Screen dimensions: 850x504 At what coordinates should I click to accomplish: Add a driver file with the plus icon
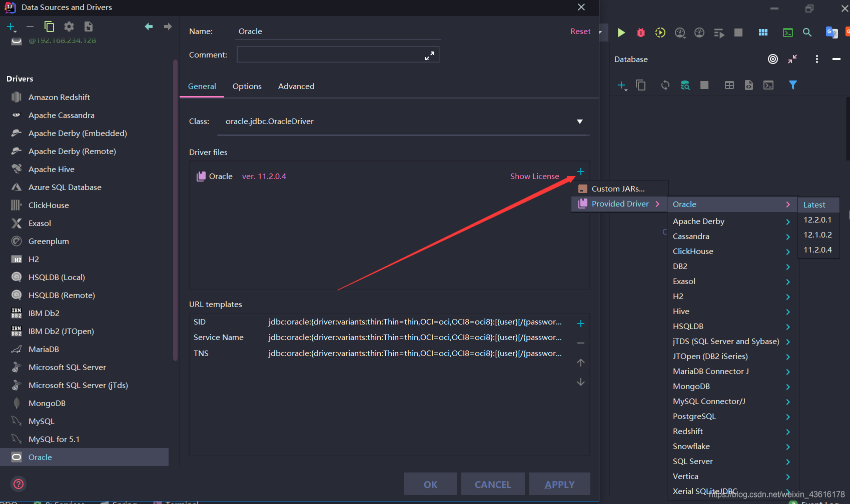pyautogui.click(x=581, y=171)
